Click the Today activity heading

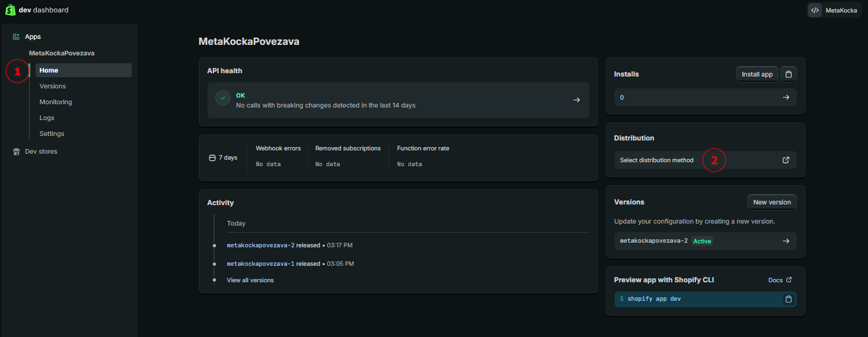click(236, 224)
